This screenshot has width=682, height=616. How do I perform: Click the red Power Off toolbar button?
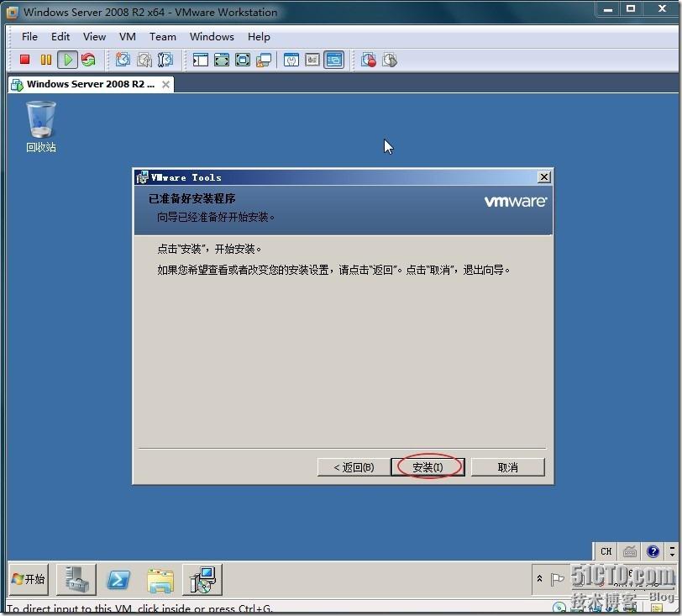click(x=25, y=60)
